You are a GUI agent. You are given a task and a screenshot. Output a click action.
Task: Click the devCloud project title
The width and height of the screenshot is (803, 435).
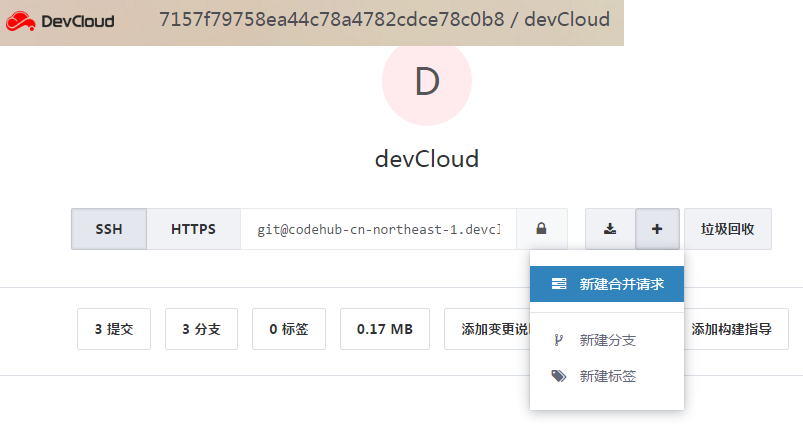(427, 159)
